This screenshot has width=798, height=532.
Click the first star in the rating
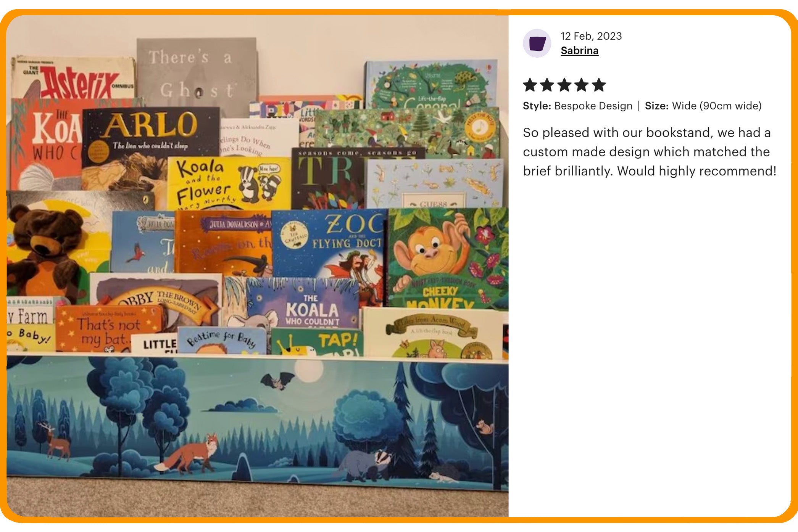pos(530,85)
